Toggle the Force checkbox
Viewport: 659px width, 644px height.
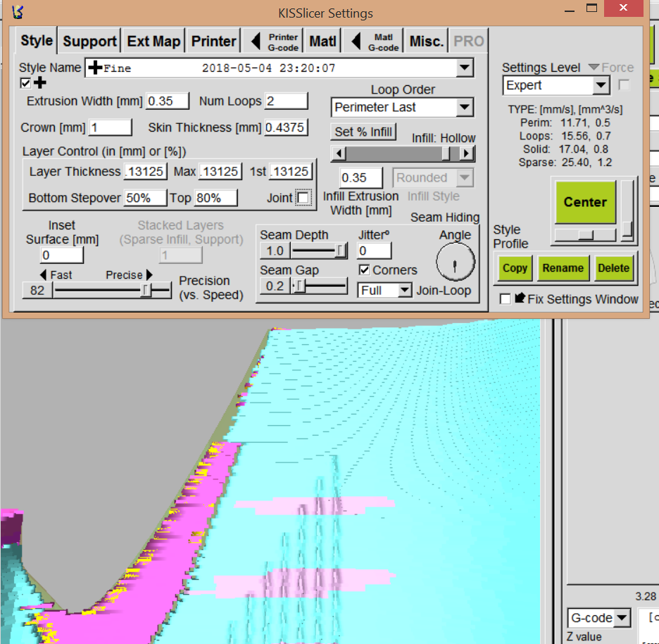[x=624, y=85]
